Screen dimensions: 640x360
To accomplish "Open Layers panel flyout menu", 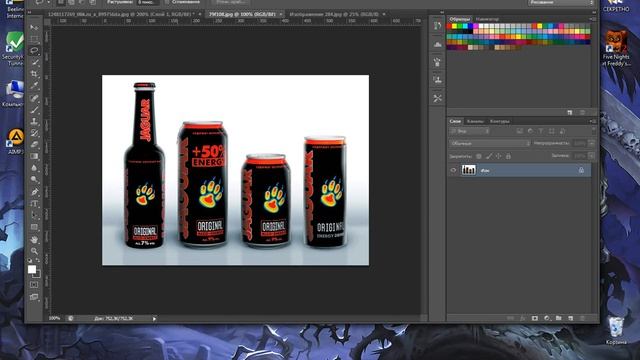I will click(x=593, y=121).
